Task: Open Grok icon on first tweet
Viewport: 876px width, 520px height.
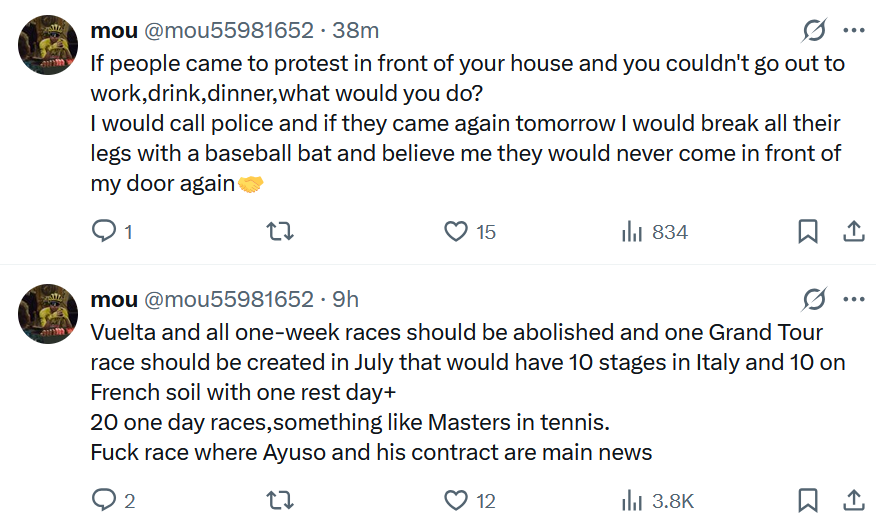Action: (815, 31)
